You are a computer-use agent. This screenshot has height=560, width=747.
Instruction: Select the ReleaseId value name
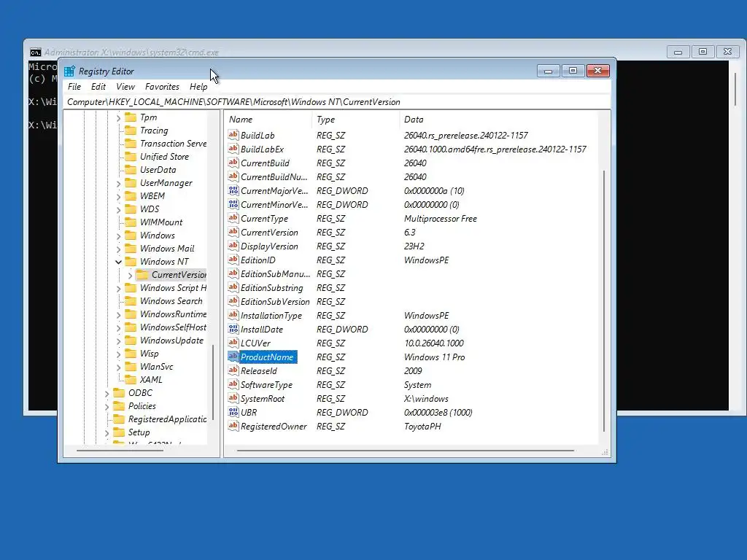point(258,371)
